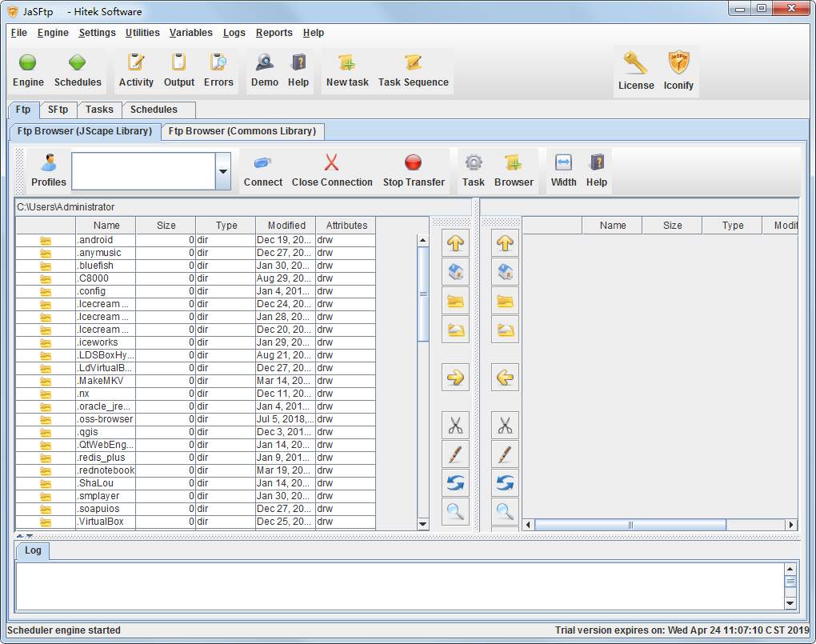The width and height of the screenshot is (816, 644).
Task: Sort local files by Modified column header
Action: coord(286,226)
